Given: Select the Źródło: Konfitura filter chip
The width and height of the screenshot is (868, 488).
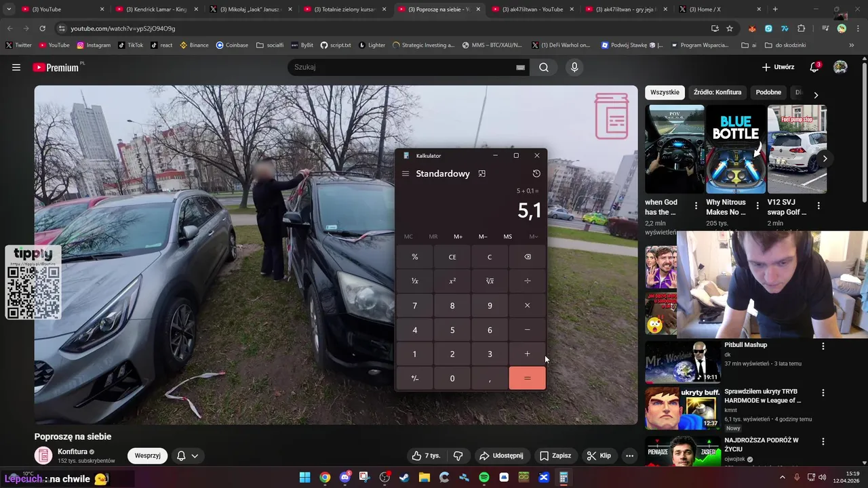Looking at the screenshot, I should (x=717, y=92).
